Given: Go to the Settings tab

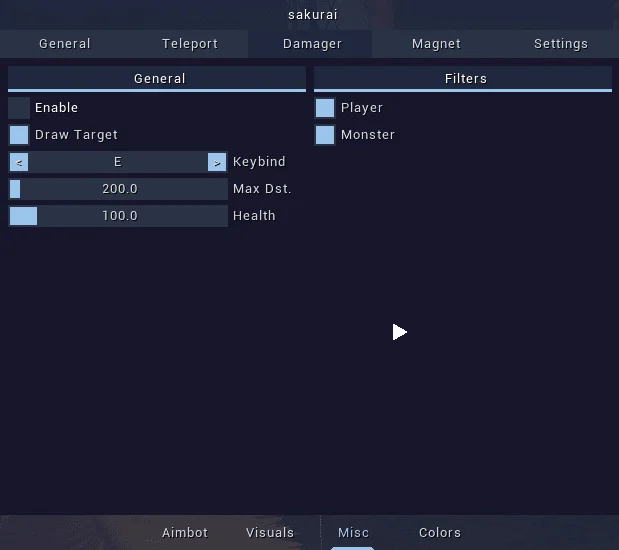Looking at the screenshot, I should pos(561,44).
